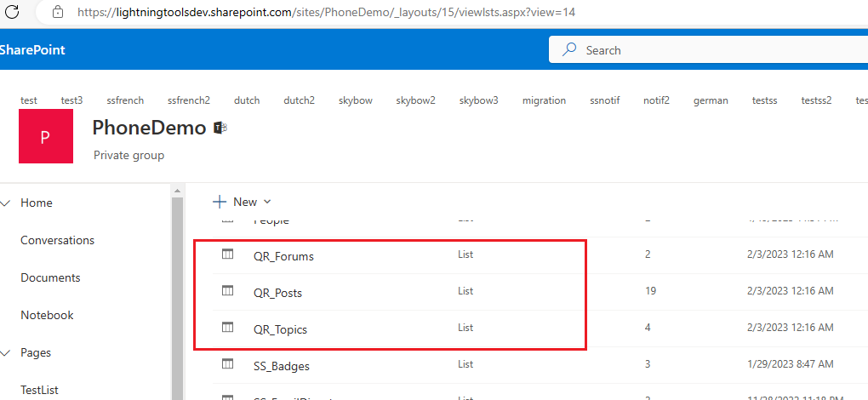The image size is (868, 400).
Task: Click into the SharePoint Search box
Action: tap(715, 50)
